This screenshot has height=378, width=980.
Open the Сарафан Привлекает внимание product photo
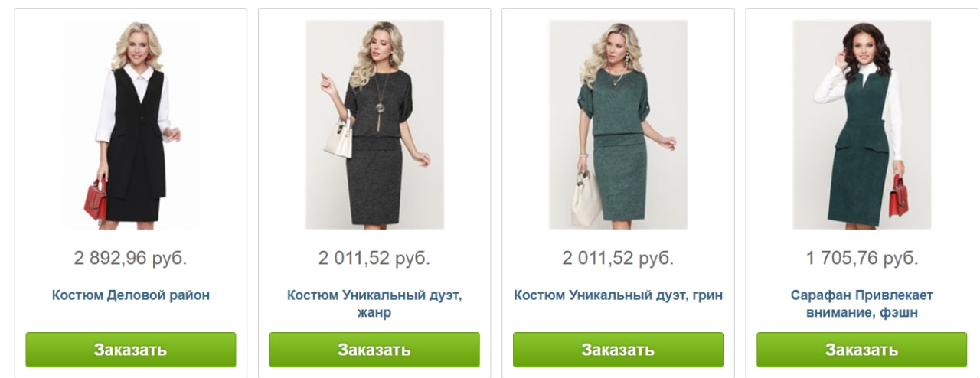click(x=861, y=125)
